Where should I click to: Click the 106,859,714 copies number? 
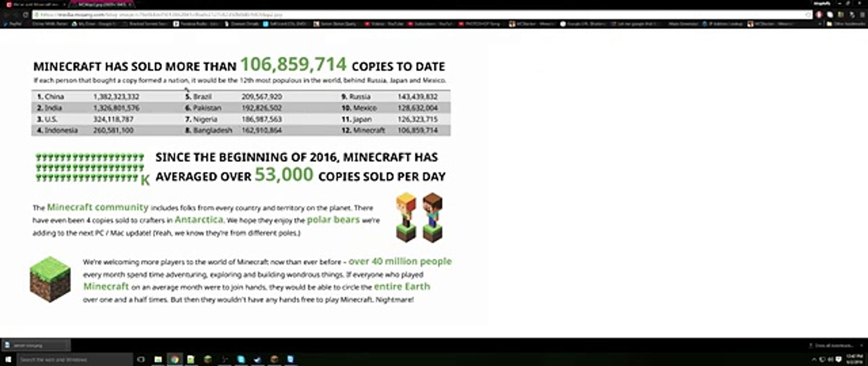tap(293, 64)
